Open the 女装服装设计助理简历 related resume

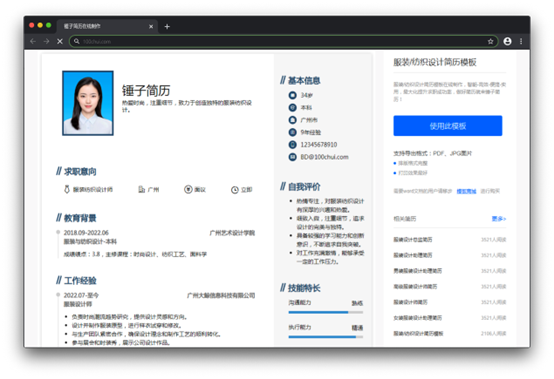click(x=418, y=318)
